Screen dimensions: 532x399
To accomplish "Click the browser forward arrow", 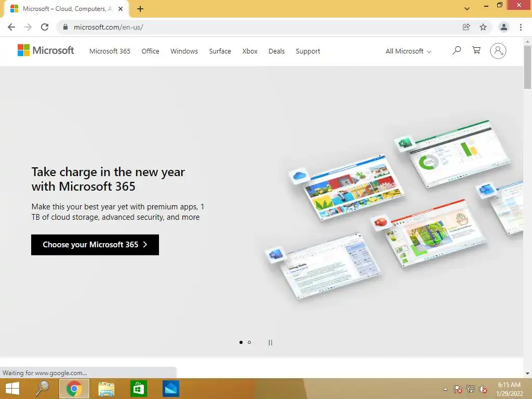I will 28,27.
